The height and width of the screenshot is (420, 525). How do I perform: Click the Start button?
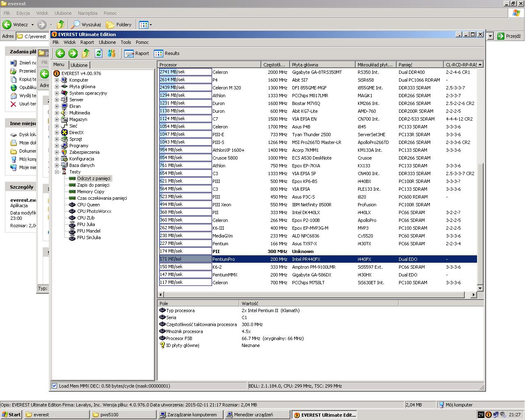point(11,415)
